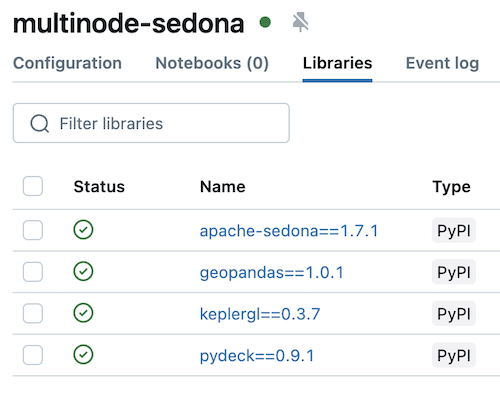This screenshot has width=500, height=396.
Task: Open the Configuration tab
Action: coord(67,63)
